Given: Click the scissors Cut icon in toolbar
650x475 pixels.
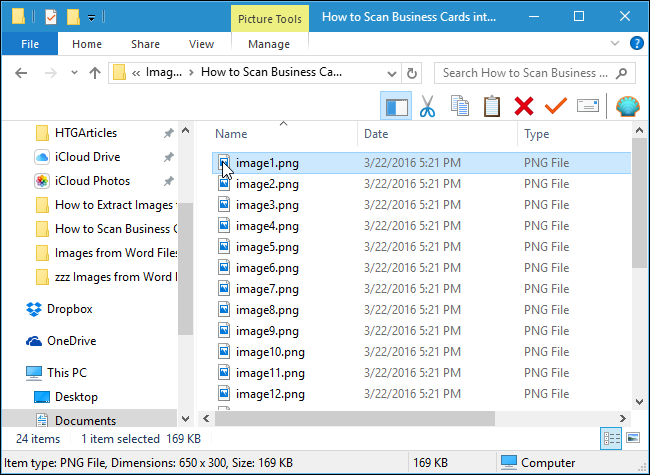Looking at the screenshot, I should pos(428,107).
